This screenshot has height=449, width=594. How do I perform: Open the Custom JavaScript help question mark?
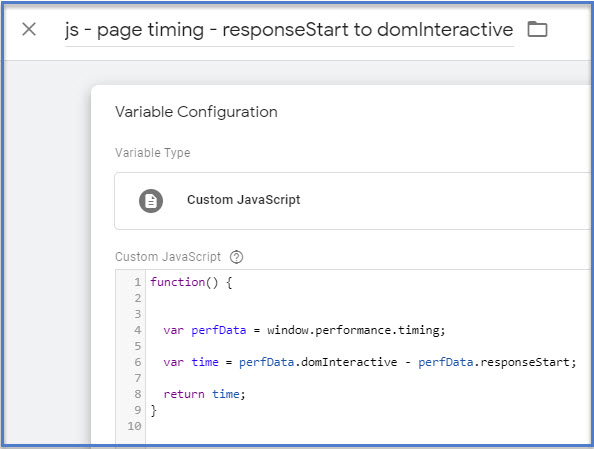pos(236,257)
